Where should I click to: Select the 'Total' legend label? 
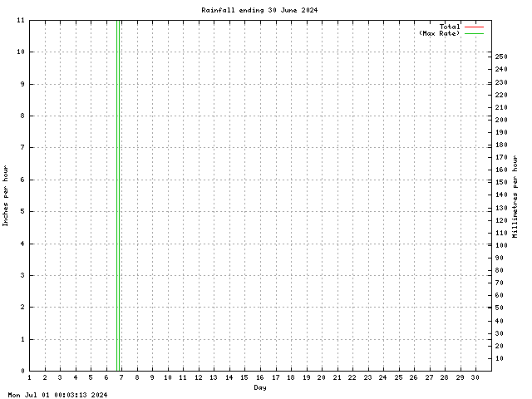point(450,27)
